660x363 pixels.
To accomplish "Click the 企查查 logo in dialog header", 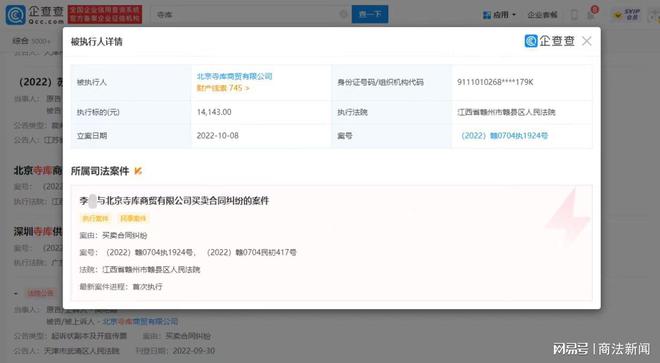I will (549, 41).
